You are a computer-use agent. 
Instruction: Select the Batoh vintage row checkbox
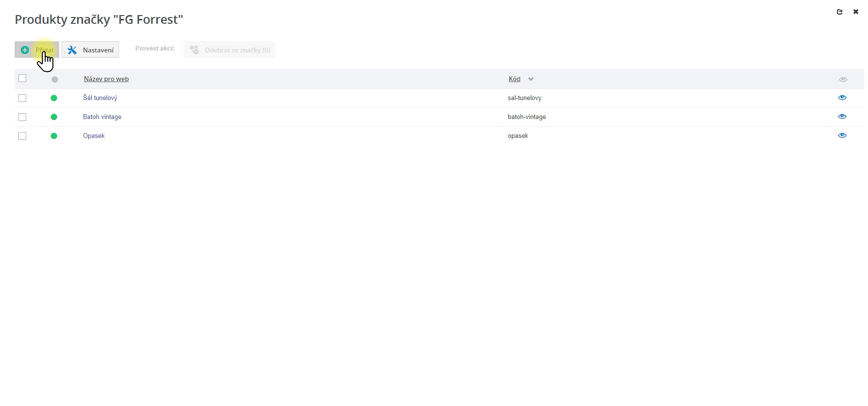pyautogui.click(x=22, y=117)
